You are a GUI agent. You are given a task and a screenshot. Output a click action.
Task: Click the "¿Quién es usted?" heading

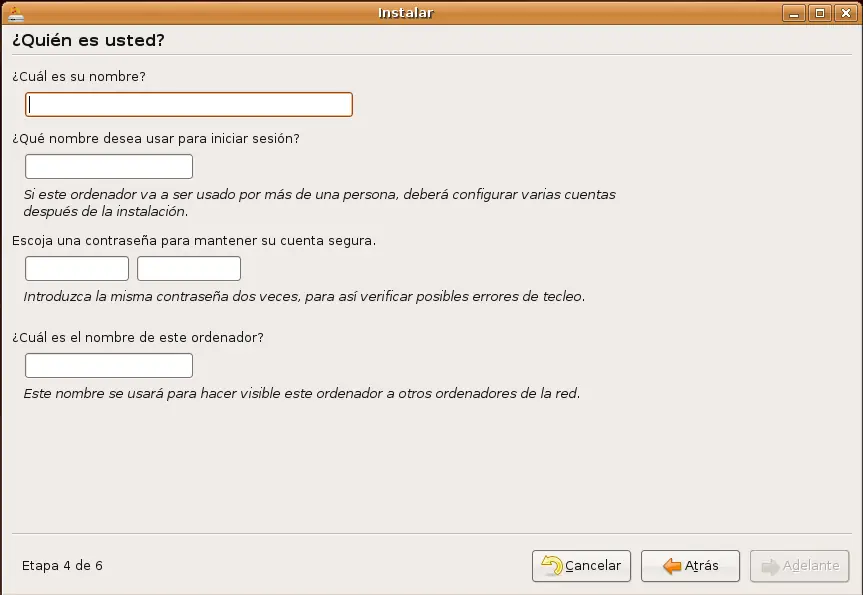tap(88, 41)
